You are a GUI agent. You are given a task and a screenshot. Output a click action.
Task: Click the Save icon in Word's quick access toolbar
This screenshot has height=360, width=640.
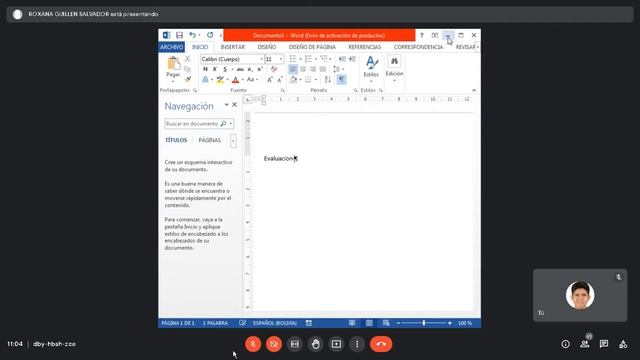click(x=179, y=35)
